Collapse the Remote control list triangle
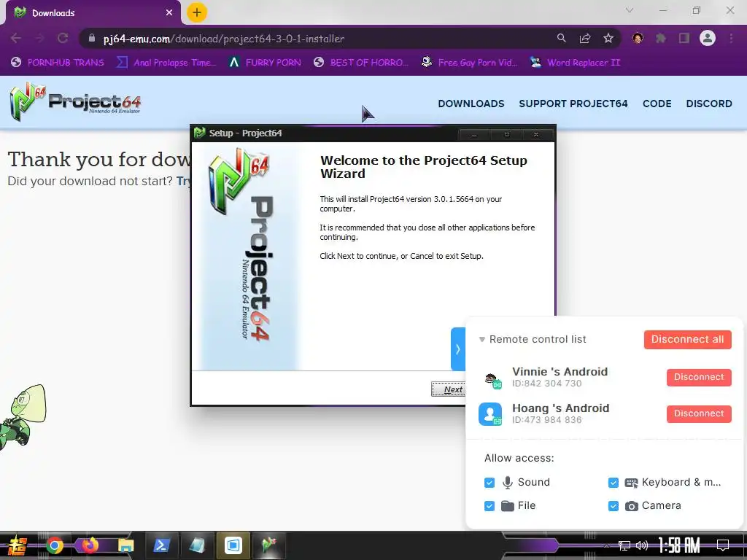Image resolution: width=747 pixels, height=560 pixels. tap(482, 340)
